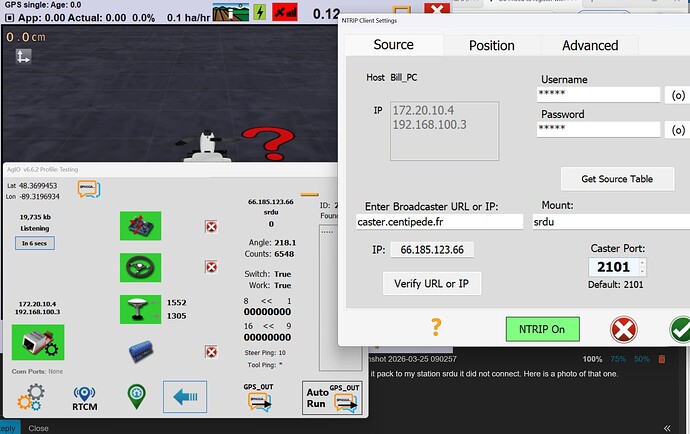Click the GPS antenna module icon
This screenshot has height=434, width=690.
point(140,309)
